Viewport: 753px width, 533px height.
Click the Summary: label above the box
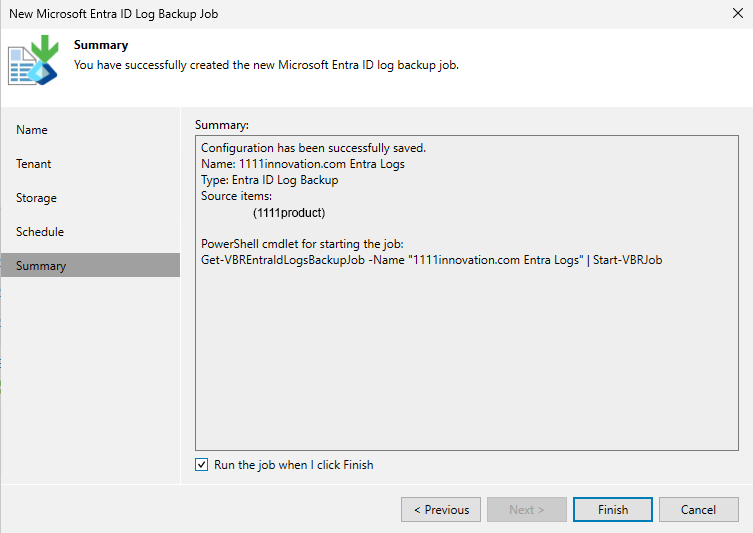pos(222,125)
